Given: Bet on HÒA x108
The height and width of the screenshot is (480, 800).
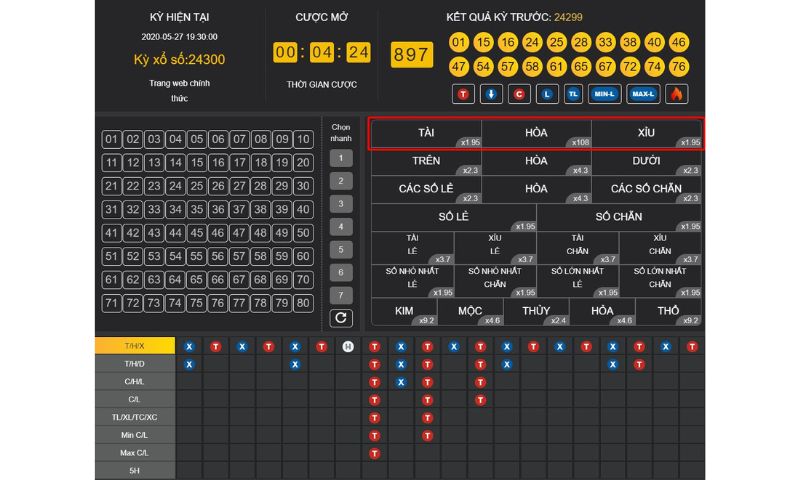Looking at the screenshot, I should (x=536, y=134).
